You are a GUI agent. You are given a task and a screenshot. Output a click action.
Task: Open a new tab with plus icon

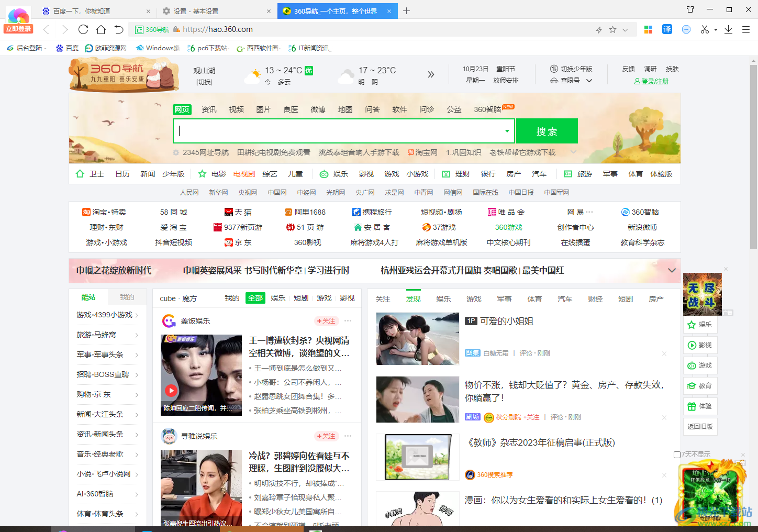point(407,10)
